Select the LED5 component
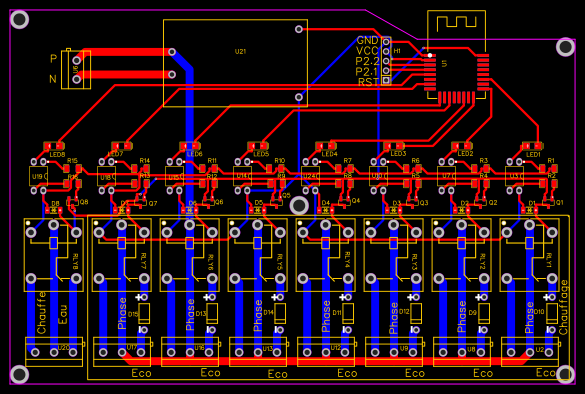The image size is (585, 394). pos(258,146)
